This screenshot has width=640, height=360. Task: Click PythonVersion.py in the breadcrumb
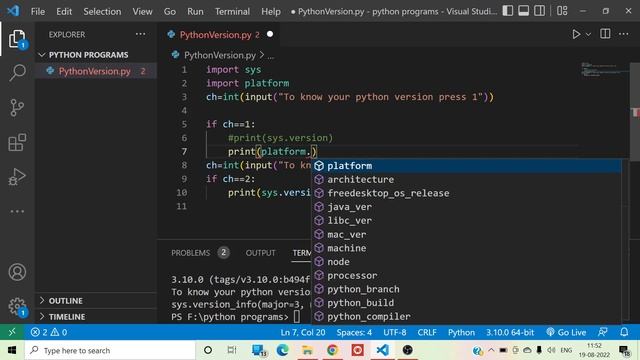tap(220, 55)
